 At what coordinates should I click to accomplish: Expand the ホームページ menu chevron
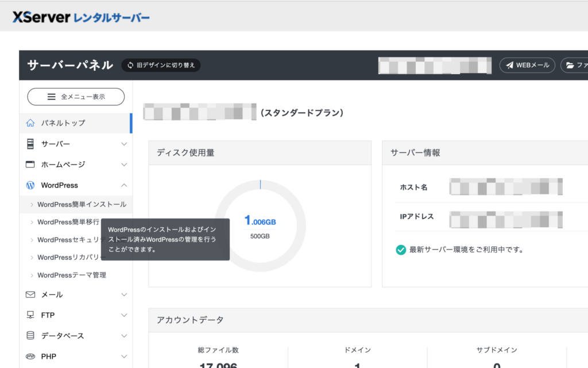point(124,164)
